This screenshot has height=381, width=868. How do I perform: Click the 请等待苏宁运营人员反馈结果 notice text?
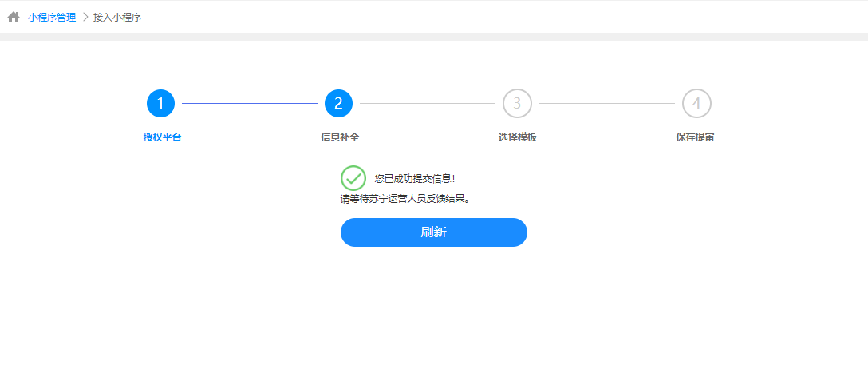[x=404, y=199]
